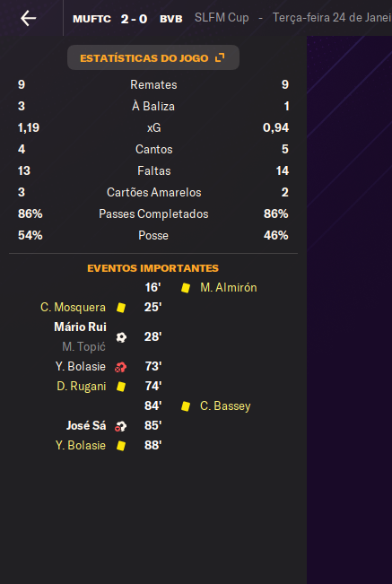The image size is (392, 584).
Task: Click M. Almirón player name
Action: click(229, 288)
